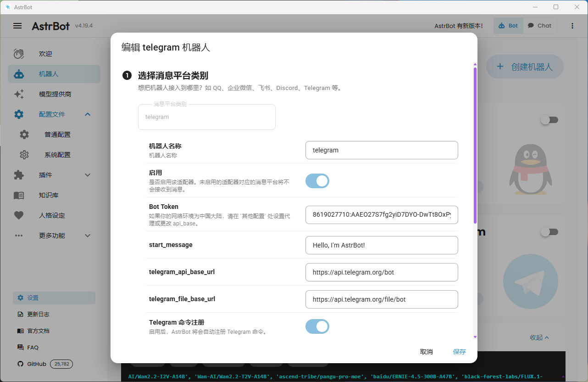Click the 创建机器人 button behind dialog

coord(525,67)
